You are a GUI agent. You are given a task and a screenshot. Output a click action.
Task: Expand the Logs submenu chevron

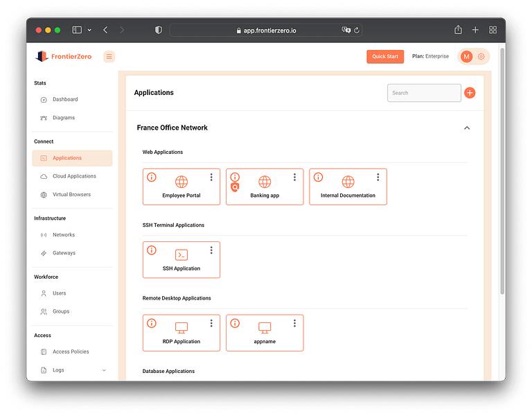point(104,370)
